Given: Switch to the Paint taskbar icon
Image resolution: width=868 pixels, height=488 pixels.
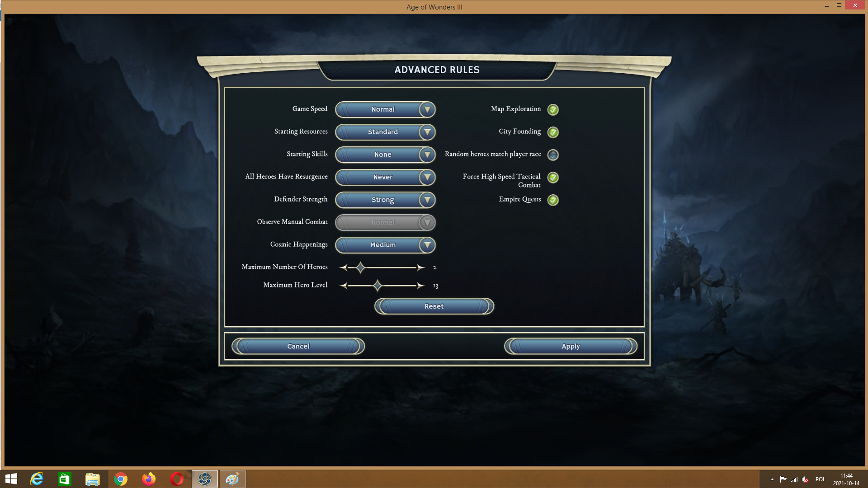Looking at the screenshot, I should (233, 479).
